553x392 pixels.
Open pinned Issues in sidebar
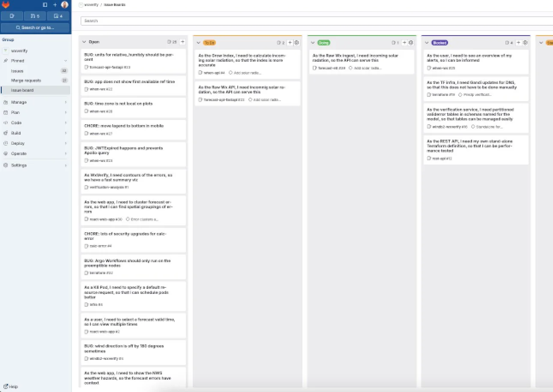[x=35, y=71]
